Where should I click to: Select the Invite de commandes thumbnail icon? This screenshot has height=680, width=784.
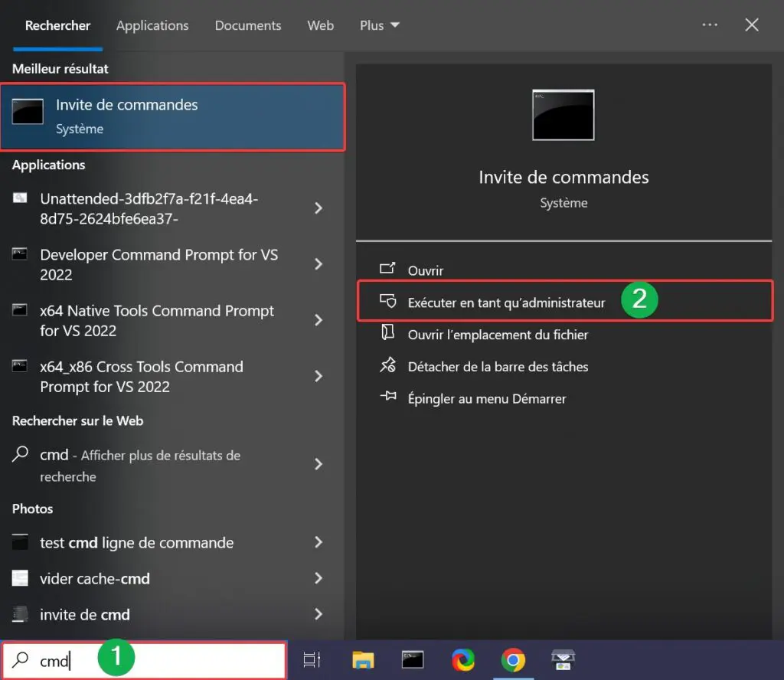coord(28,112)
